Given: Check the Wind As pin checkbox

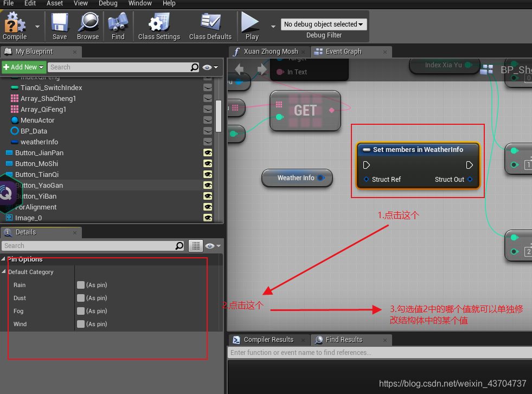Looking at the screenshot, I should tap(81, 324).
